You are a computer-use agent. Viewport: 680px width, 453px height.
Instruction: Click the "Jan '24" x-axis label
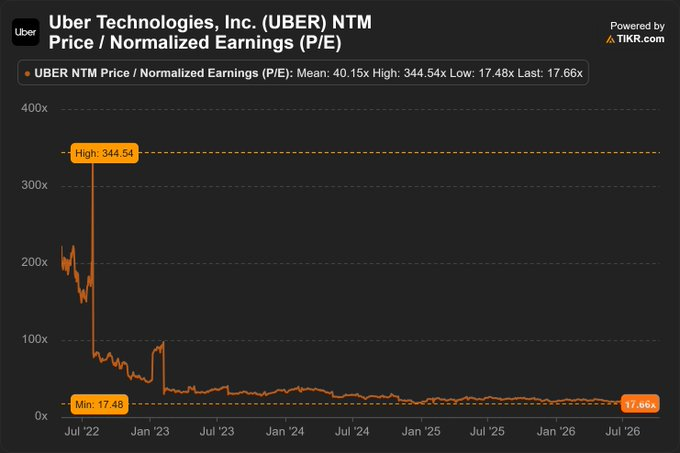pos(285,431)
